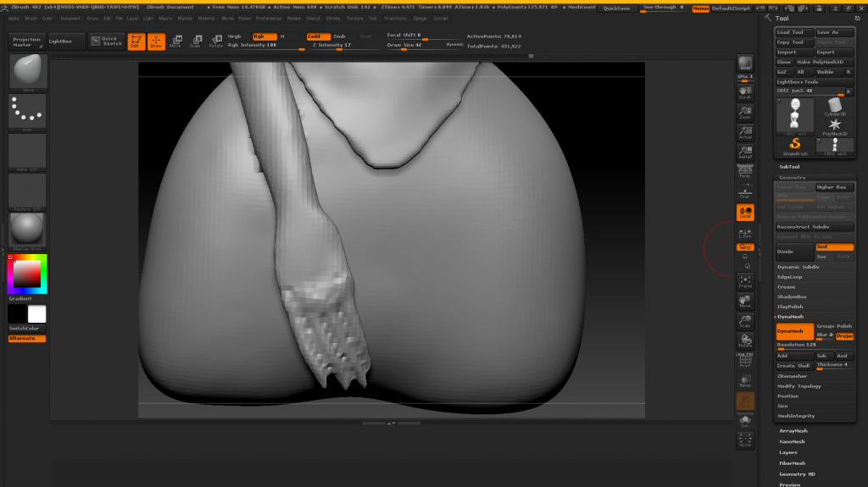Open the Document menu
868x487 pixels.
coord(70,19)
